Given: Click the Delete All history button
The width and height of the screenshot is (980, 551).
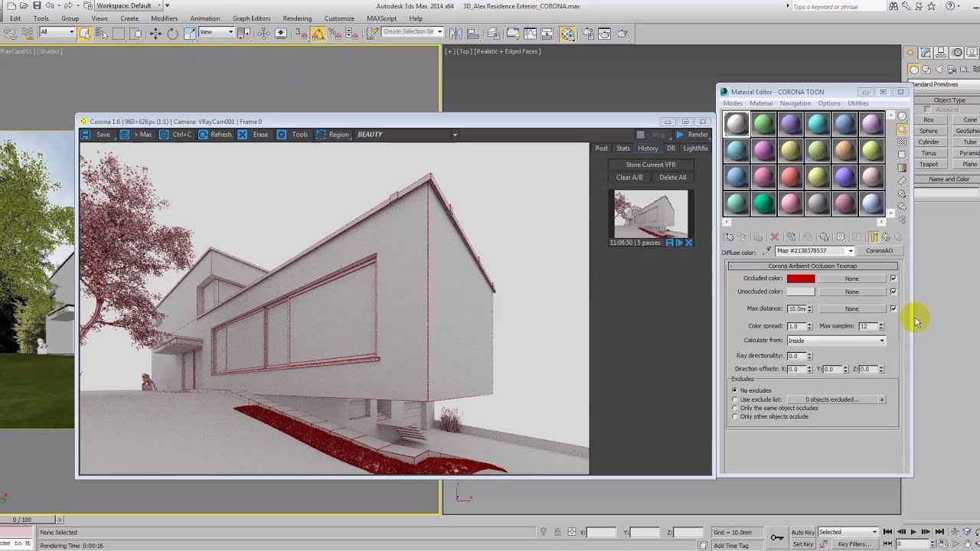Looking at the screenshot, I should (x=672, y=178).
